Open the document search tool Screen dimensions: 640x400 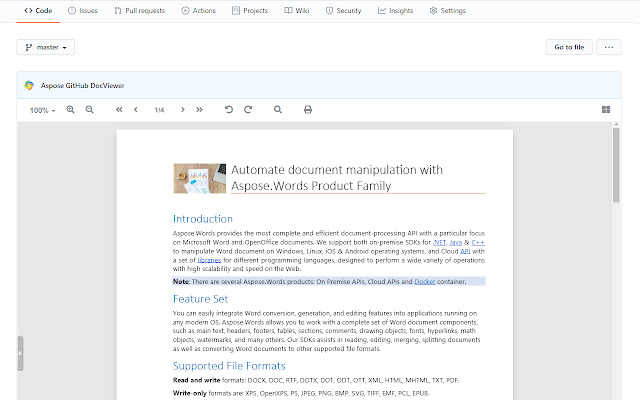pyautogui.click(x=278, y=109)
